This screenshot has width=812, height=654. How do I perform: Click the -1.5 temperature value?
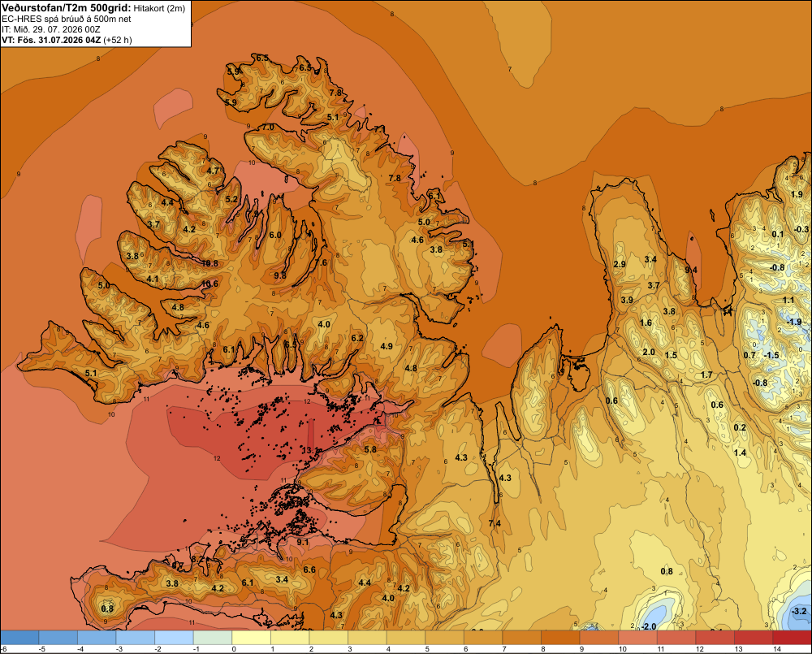pyautogui.click(x=771, y=355)
